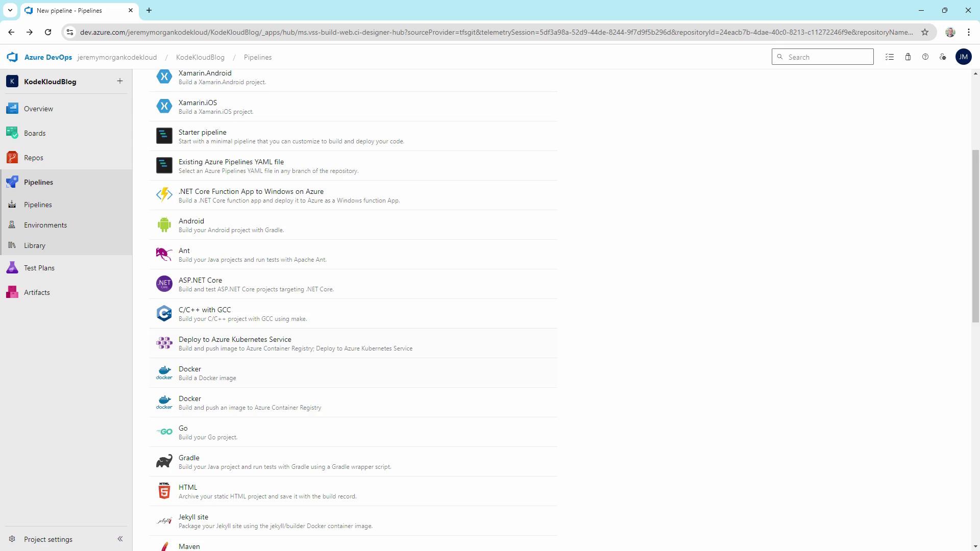Select Docker push to Azure Container Registry
The width and height of the screenshot is (980, 551).
(x=353, y=403)
